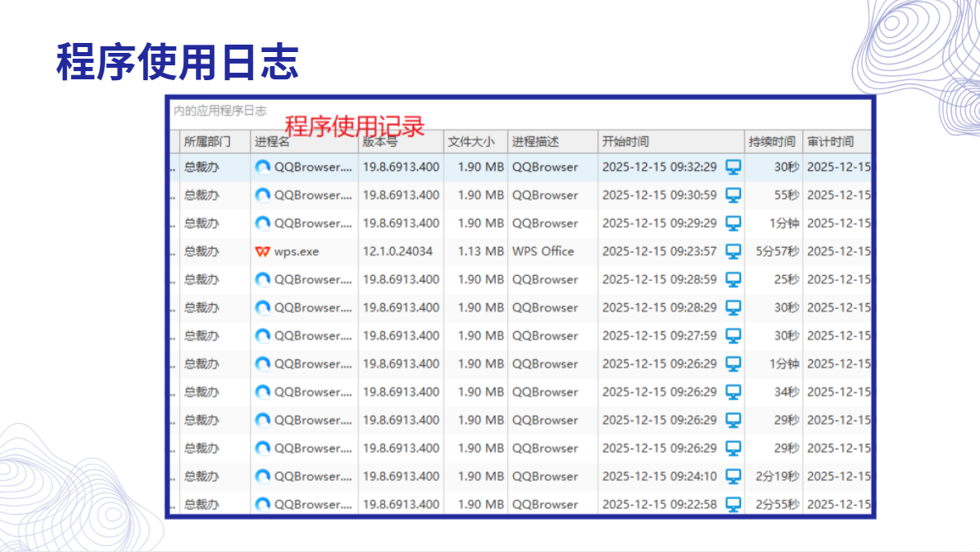Click the monitor icon beside 09:23:57 start time
The height and width of the screenshot is (552, 980).
point(733,251)
